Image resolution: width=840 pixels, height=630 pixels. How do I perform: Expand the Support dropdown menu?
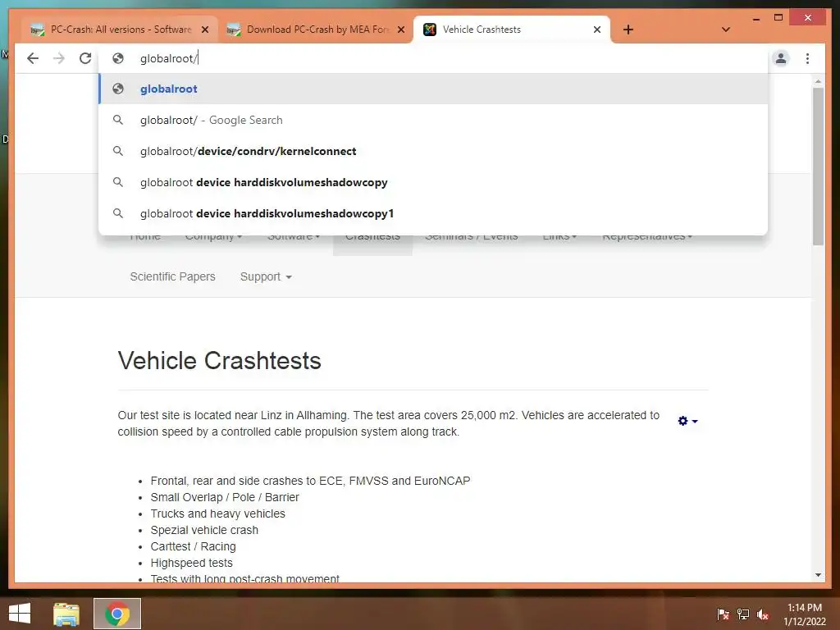click(266, 276)
